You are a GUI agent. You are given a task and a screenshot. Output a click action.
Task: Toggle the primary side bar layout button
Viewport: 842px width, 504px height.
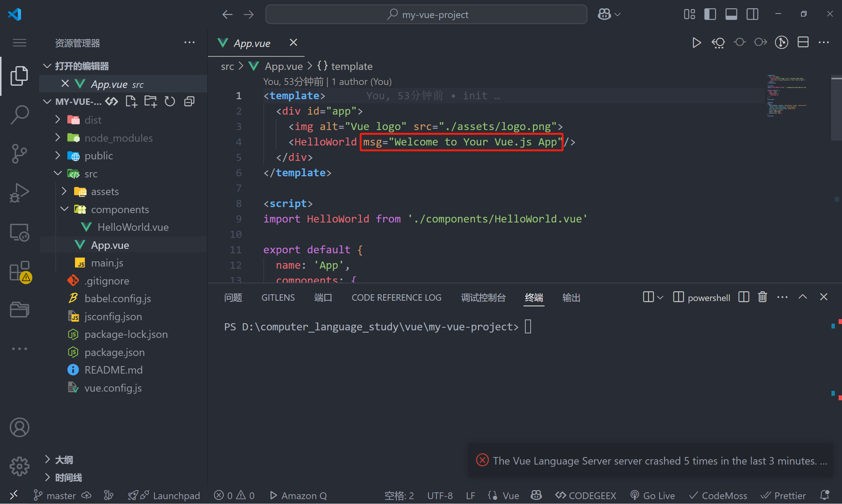(710, 14)
